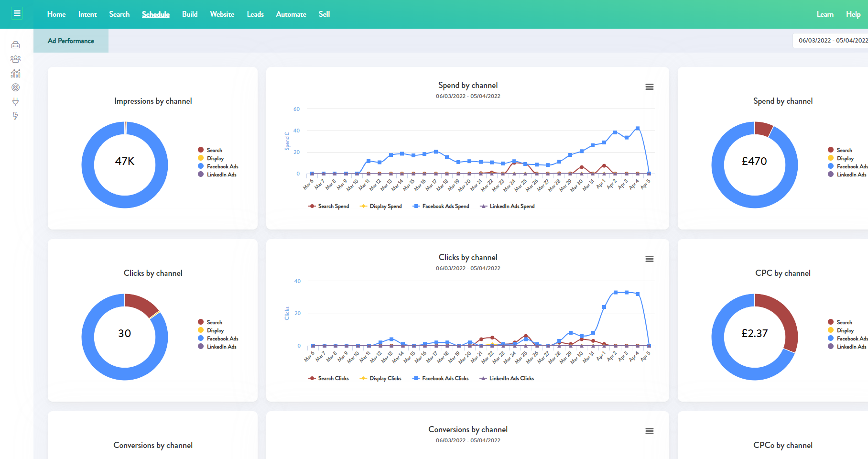Toggle Display Clicks series in legend
This screenshot has height=459, width=868.
coord(380,379)
